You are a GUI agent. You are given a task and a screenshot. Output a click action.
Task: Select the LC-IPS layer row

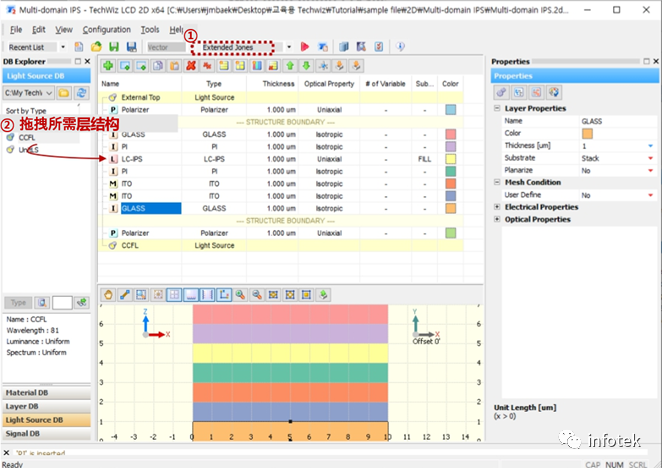tap(281, 159)
